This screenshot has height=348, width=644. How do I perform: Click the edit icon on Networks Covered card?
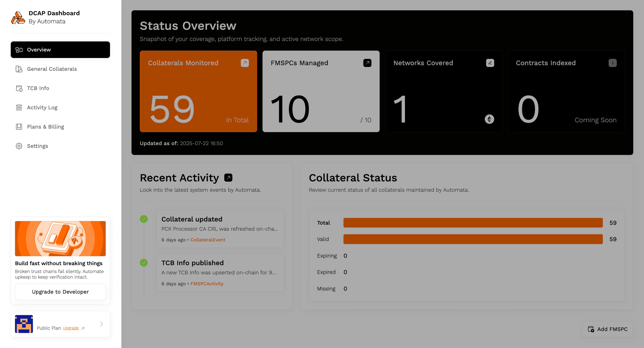[490, 63]
